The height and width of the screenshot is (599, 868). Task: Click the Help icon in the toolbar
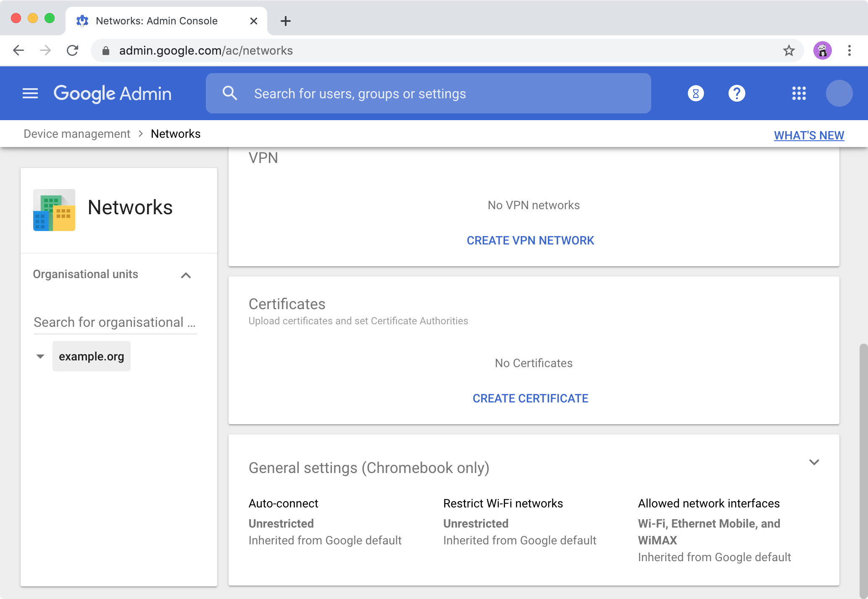[x=737, y=93]
